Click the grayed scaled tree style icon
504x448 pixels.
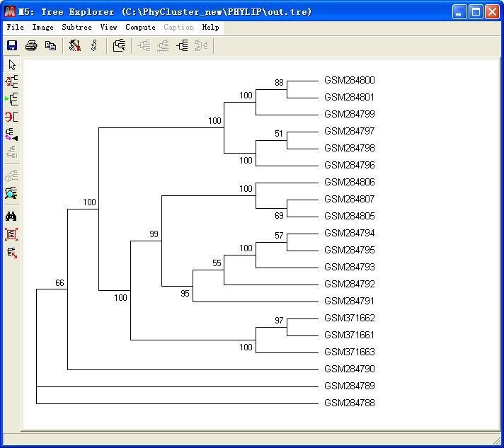[x=163, y=45]
